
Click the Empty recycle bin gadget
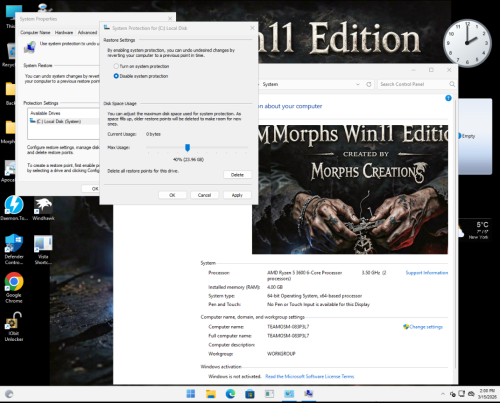tap(475, 136)
